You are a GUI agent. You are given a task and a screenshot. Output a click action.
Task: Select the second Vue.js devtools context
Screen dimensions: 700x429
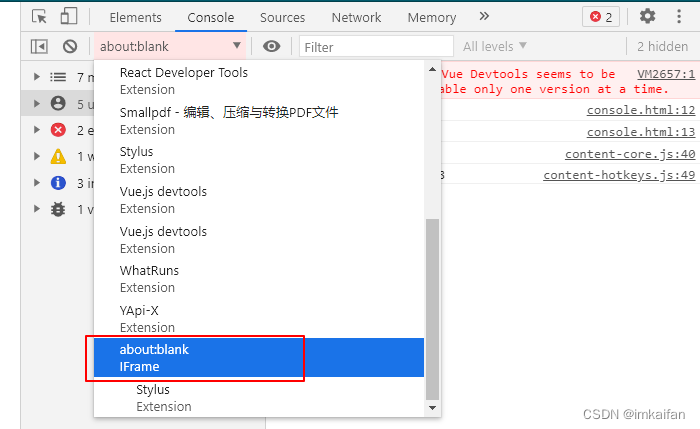[x=259, y=240]
